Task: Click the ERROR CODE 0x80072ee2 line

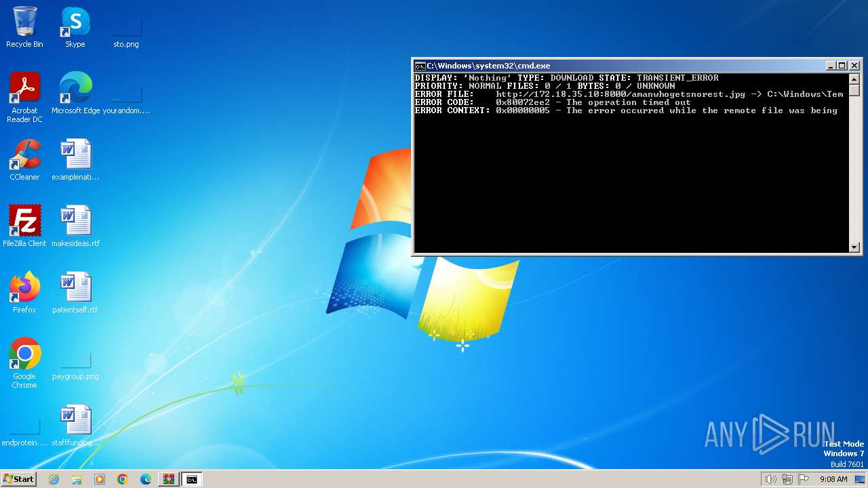Action: 553,102
